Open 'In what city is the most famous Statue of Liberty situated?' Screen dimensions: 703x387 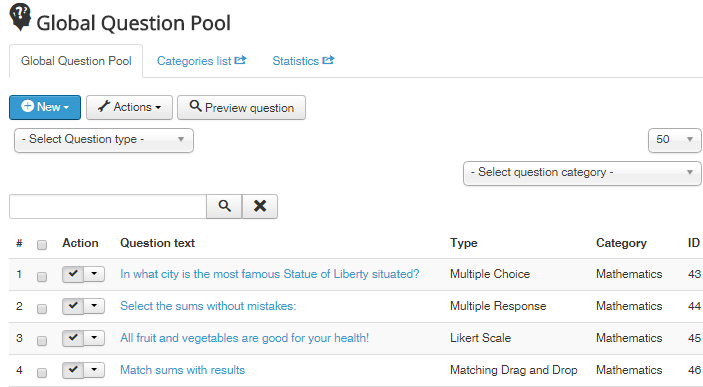tap(269, 274)
